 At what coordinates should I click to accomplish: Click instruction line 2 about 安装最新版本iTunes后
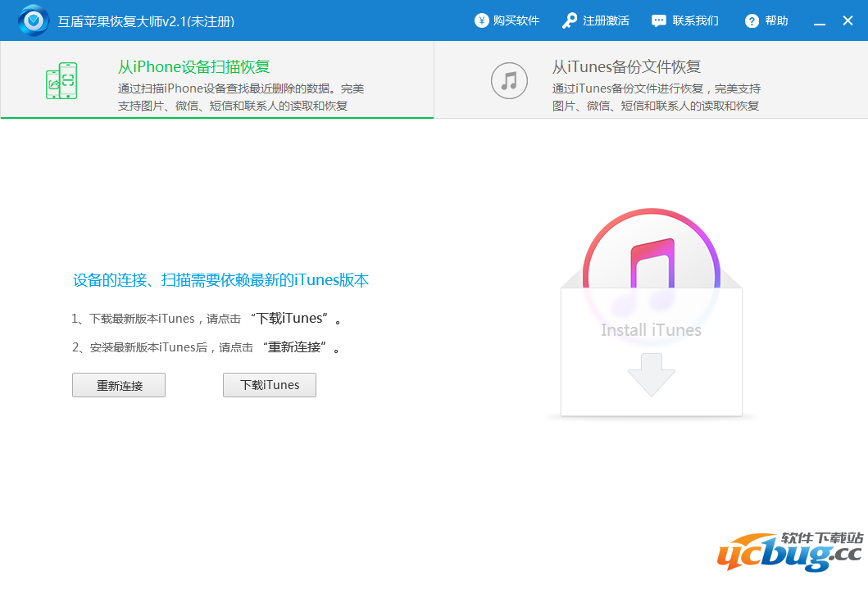(206, 347)
